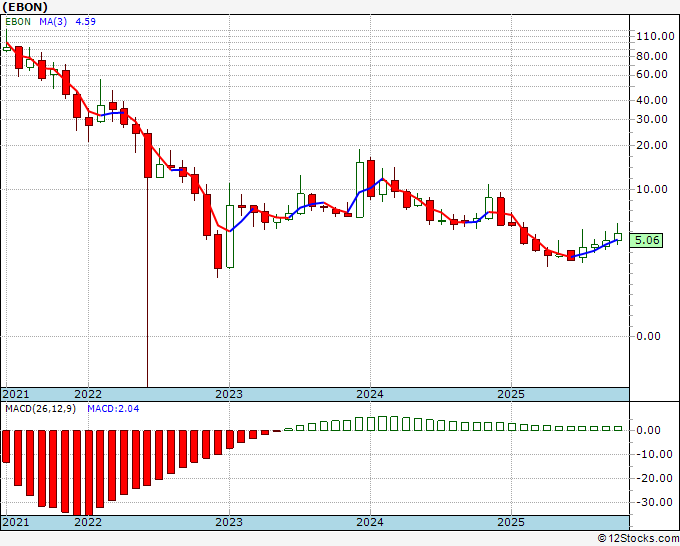Click the MACD(26,12,9) indicator label
680x546 pixels.
coord(40,409)
